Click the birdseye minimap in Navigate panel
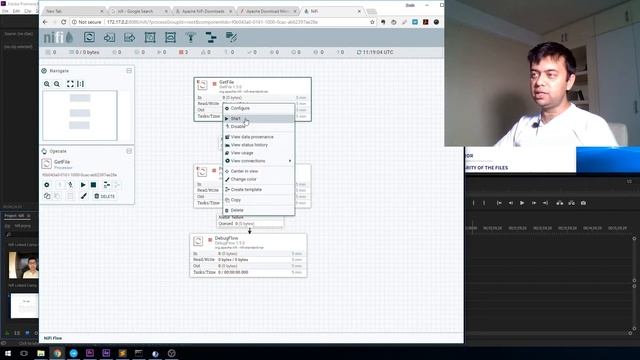Viewport: 640px width, 360px height. point(80,116)
